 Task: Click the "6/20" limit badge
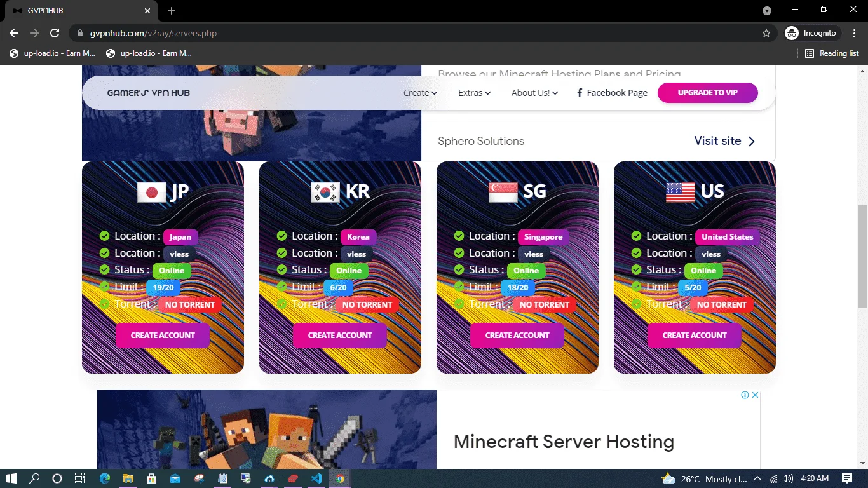coord(339,288)
